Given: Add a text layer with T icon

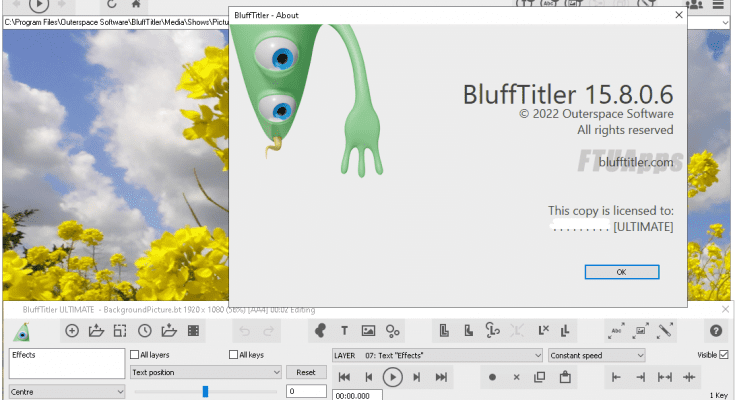Looking at the screenshot, I should tap(344, 331).
